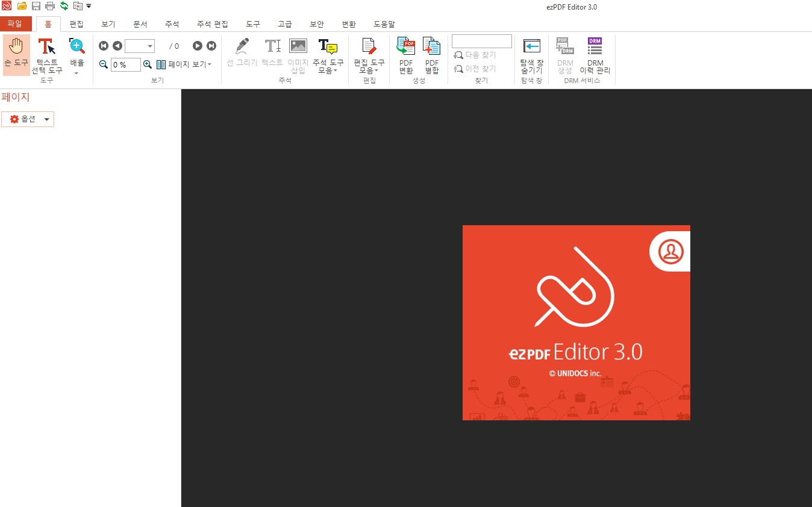Select the 손 도구 hand tool
Image resolution: width=812 pixels, height=507 pixels.
[16, 55]
